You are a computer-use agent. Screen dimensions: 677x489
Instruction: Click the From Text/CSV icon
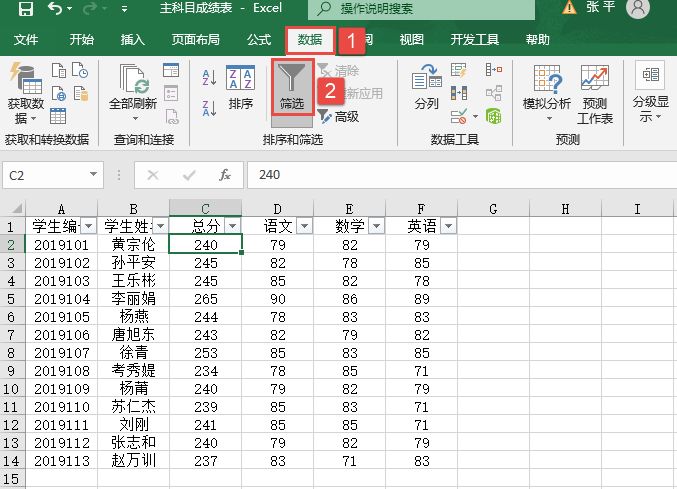tap(59, 70)
